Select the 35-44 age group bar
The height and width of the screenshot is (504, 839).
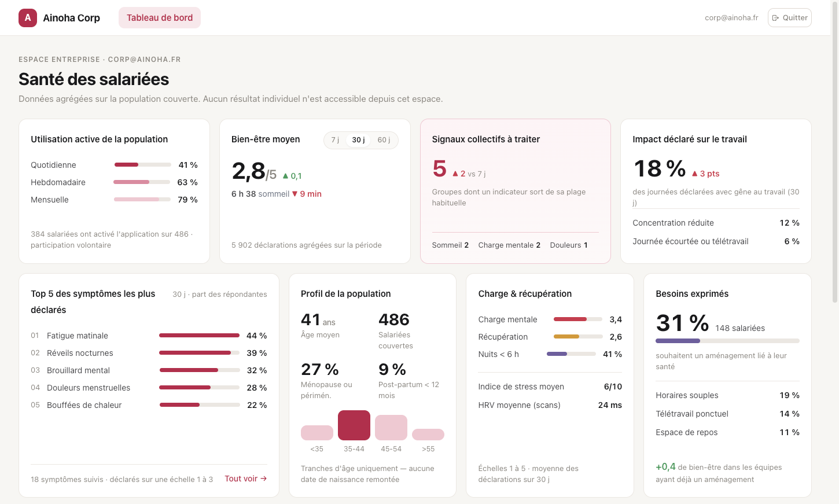pos(354,425)
